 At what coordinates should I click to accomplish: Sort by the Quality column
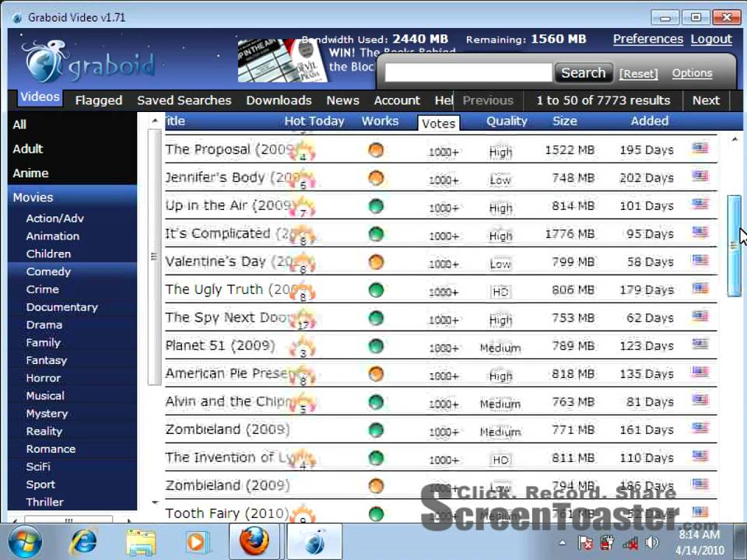(x=507, y=121)
